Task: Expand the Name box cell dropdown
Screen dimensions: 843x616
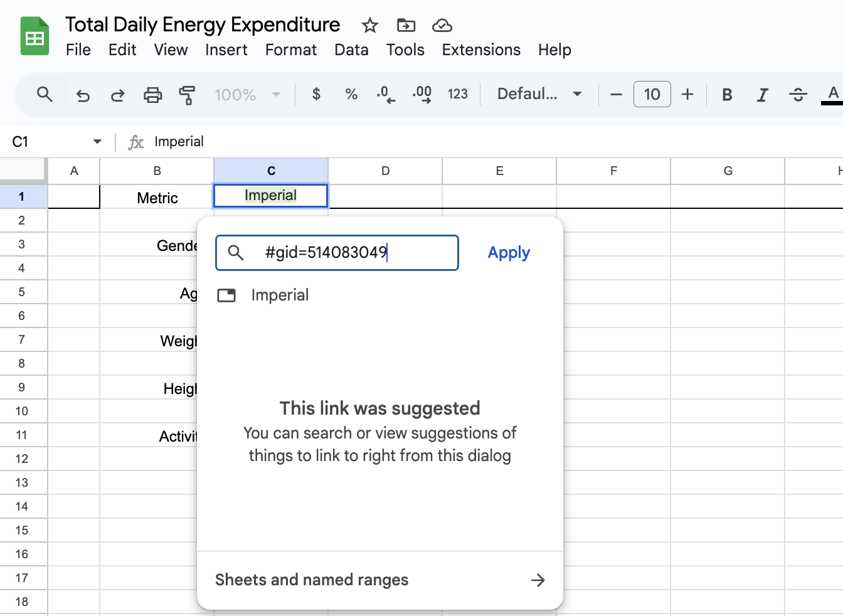Action: coord(97,142)
